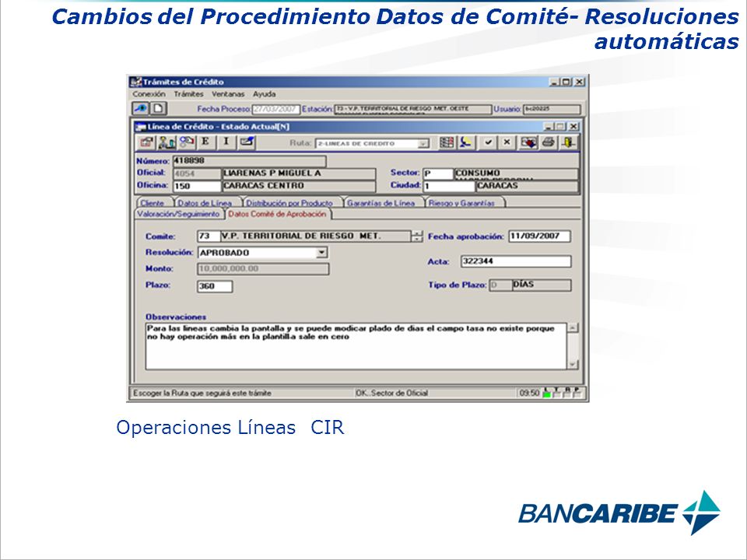Click the folder properties icon in Línea de Crédito toolbar

[147, 142]
